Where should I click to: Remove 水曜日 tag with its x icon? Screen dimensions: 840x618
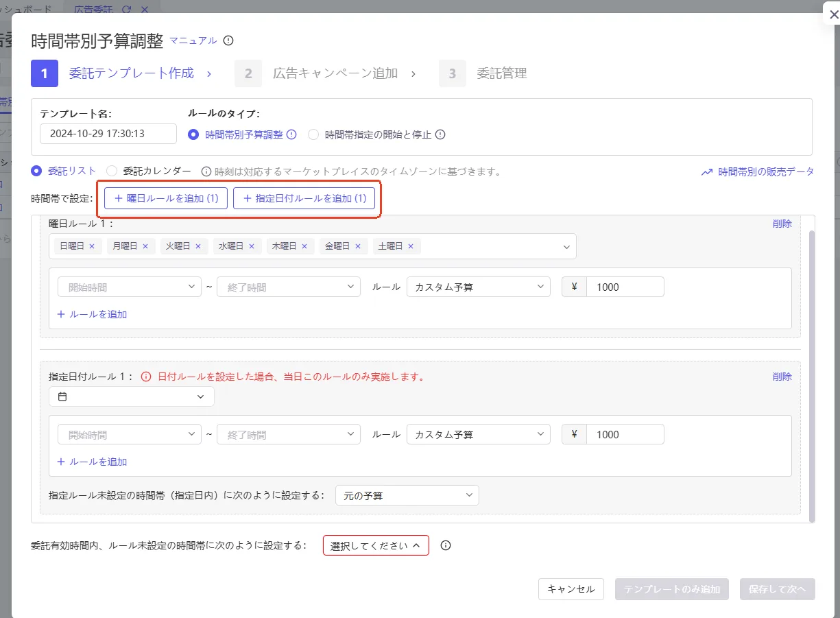[x=251, y=246]
